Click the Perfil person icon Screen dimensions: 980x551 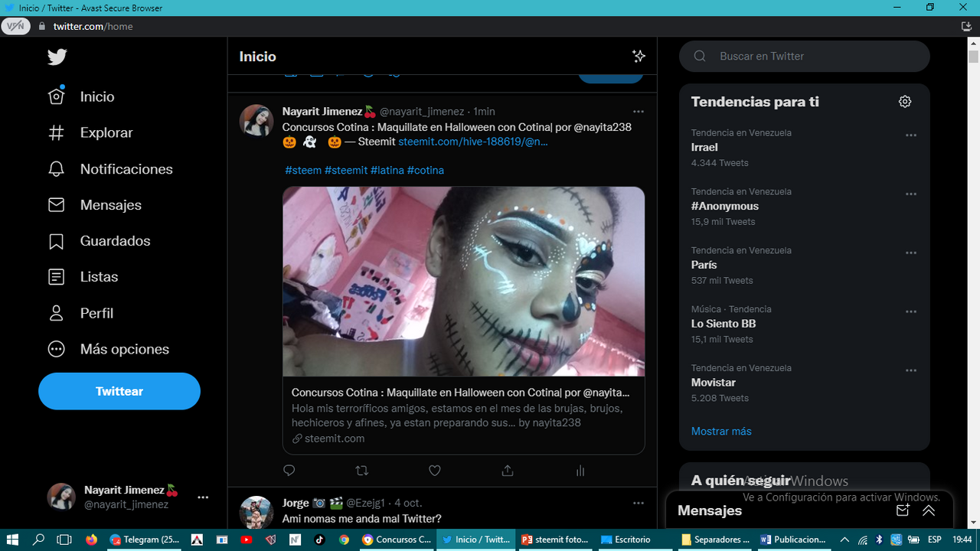57,313
